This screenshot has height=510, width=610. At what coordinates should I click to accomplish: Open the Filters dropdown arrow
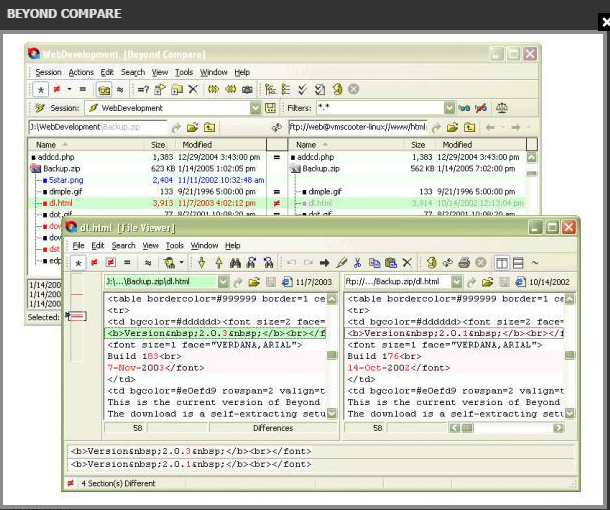point(449,108)
